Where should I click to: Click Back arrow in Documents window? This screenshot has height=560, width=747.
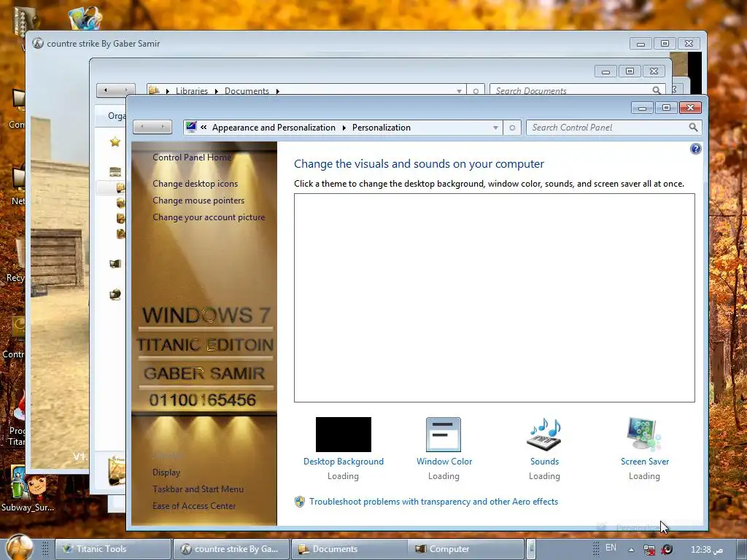click(106, 90)
